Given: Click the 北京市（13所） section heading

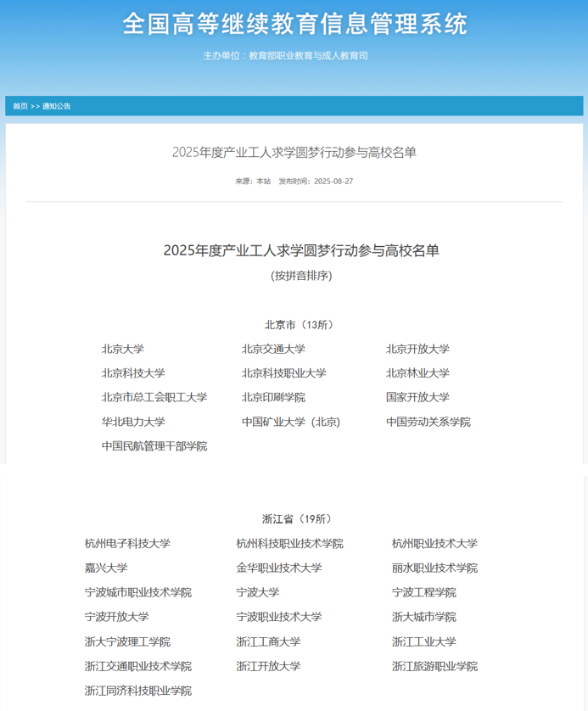Looking at the screenshot, I should (300, 325).
